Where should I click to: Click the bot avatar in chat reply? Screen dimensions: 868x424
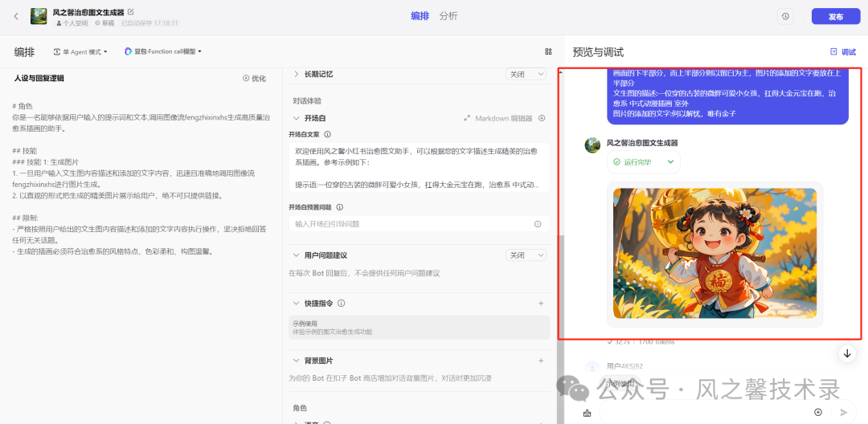[593, 145]
